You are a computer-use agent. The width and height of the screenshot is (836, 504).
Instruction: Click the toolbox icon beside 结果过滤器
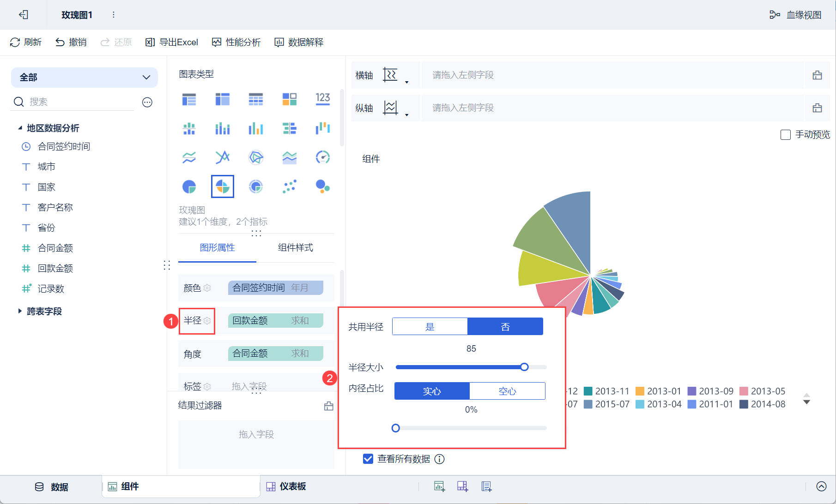pyautogui.click(x=329, y=406)
